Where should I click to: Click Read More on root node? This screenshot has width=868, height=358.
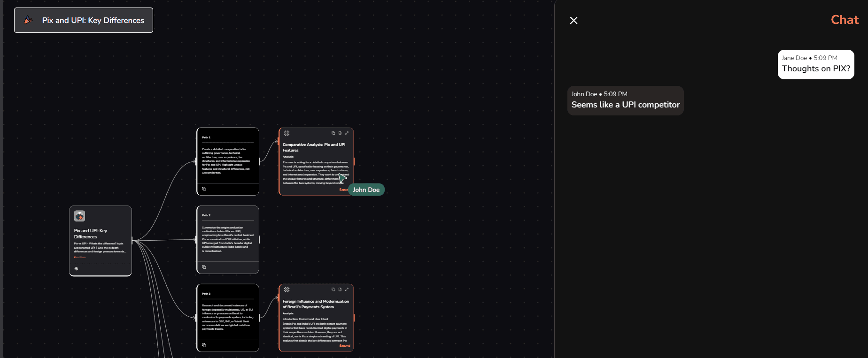tap(80, 257)
